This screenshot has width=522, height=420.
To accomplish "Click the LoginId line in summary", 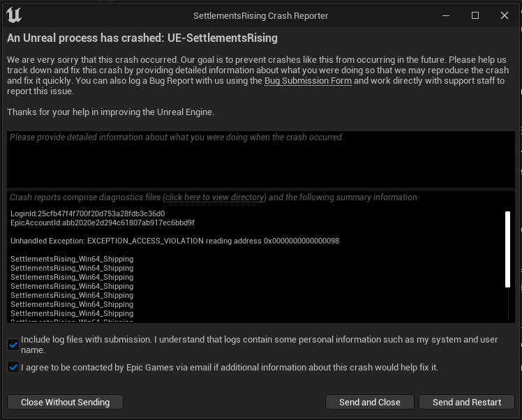I will pos(88,213).
